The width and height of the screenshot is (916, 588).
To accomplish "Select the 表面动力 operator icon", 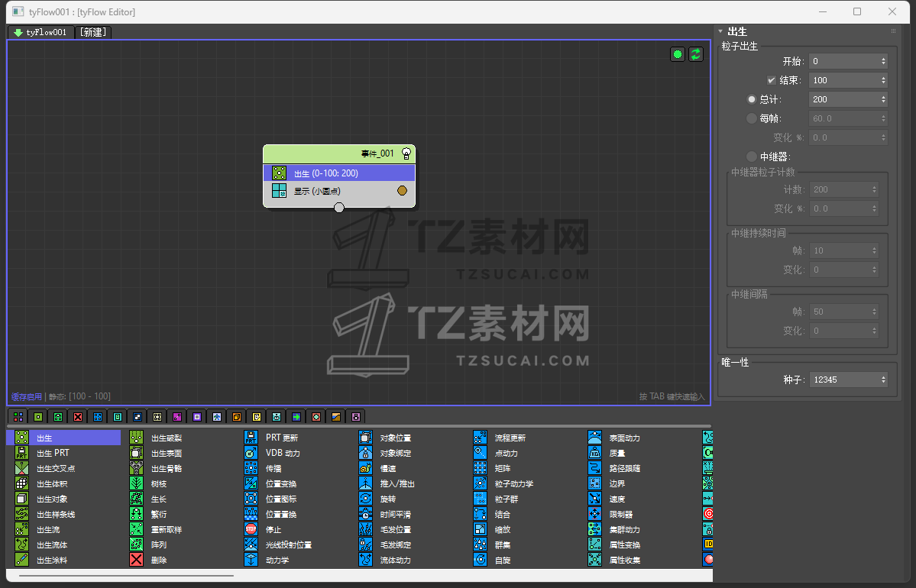I will (594, 438).
